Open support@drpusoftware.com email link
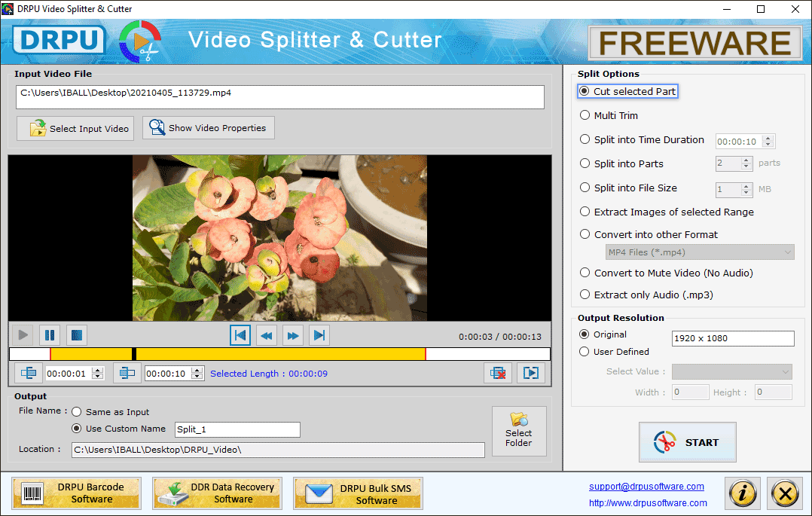This screenshot has height=516, width=812. (646, 487)
